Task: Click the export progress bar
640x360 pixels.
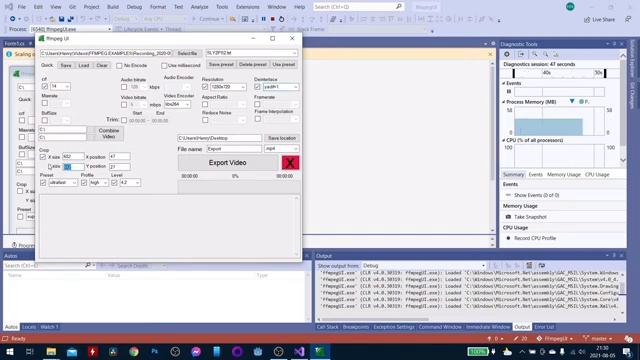Action: (x=239, y=187)
